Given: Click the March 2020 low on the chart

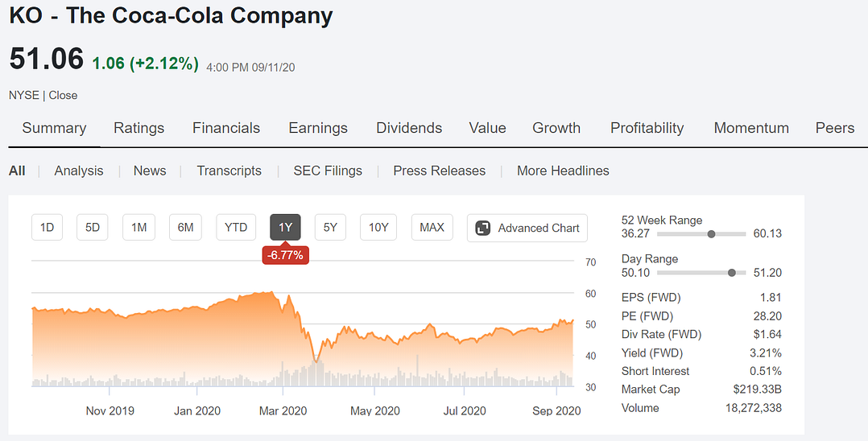Looking at the screenshot, I should point(316,361).
